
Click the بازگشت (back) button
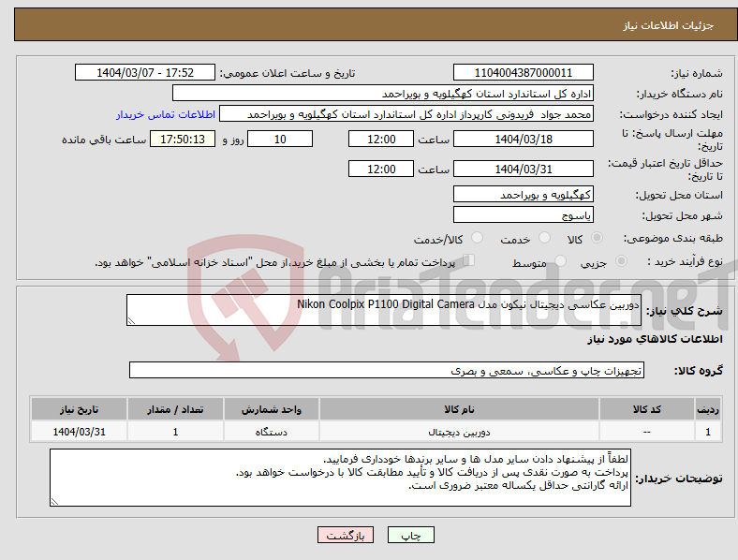coord(346,535)
